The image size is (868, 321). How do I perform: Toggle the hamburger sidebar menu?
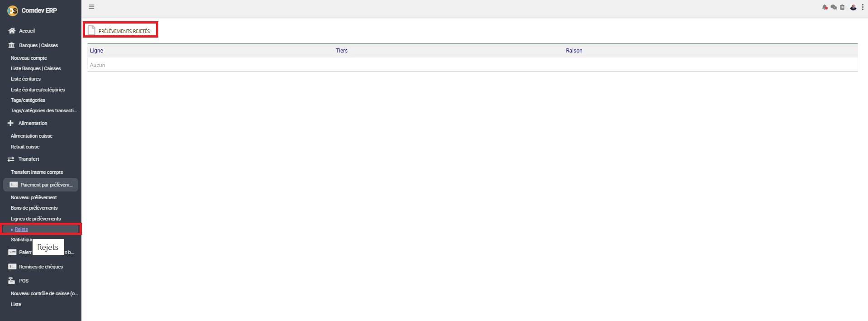point(91,7)
